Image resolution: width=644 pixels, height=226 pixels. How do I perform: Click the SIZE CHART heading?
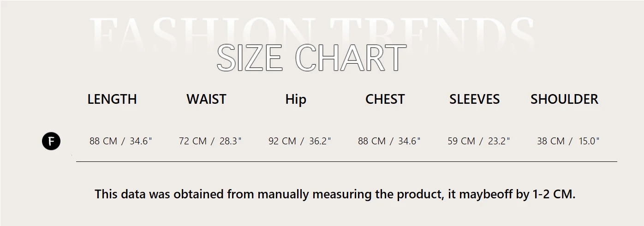pos(311,58)
